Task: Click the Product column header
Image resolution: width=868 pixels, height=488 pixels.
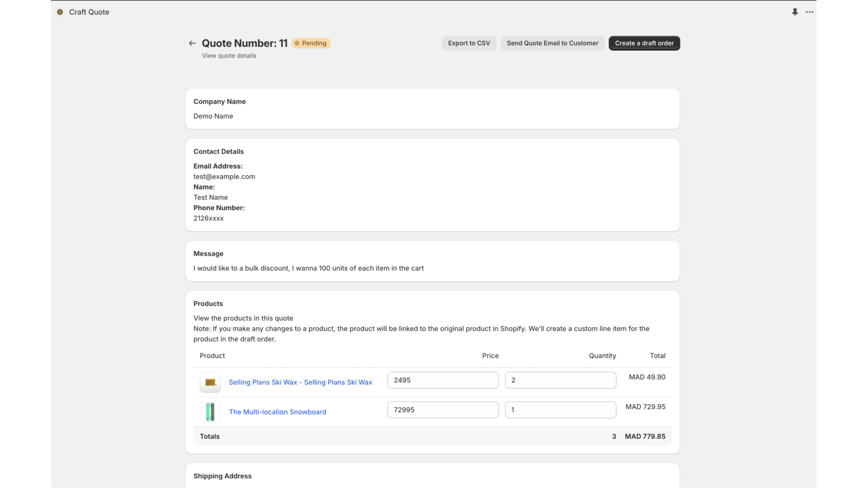Action: [212, 356]
